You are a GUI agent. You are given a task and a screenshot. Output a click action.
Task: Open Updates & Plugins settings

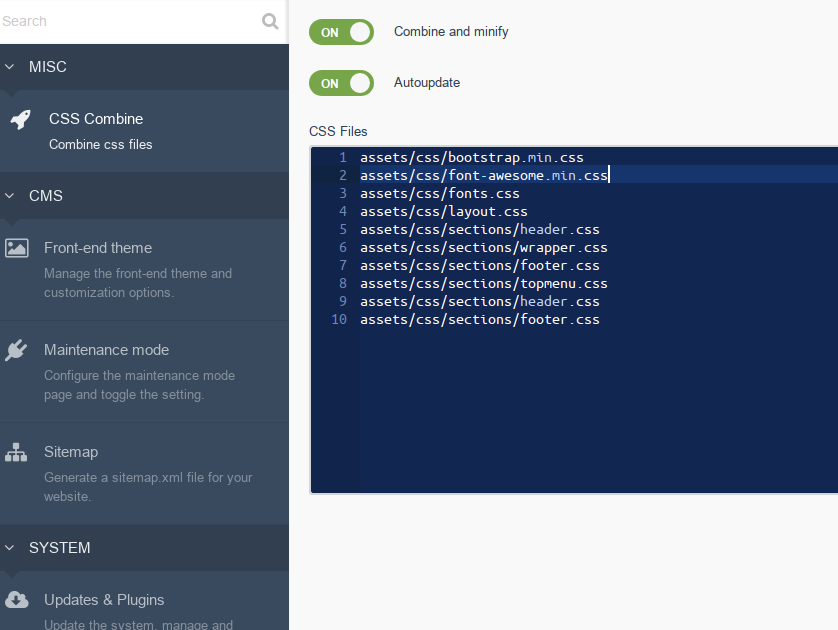pos(144,601)
